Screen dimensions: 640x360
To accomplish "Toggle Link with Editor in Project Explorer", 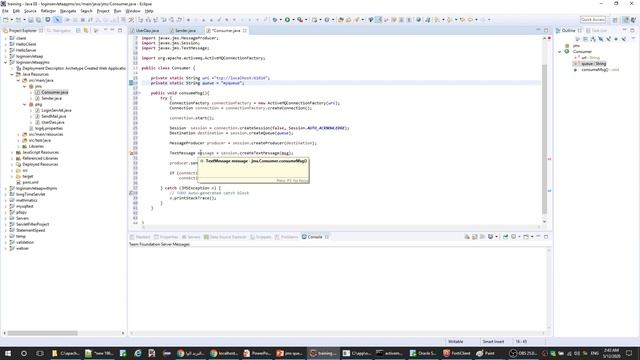I will [x=86, y=31].
